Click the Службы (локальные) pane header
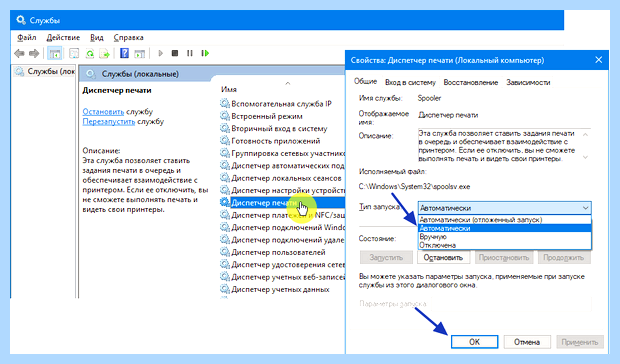Image resolution: width=620 pixels, height=364 pixels. pos(140,74)
